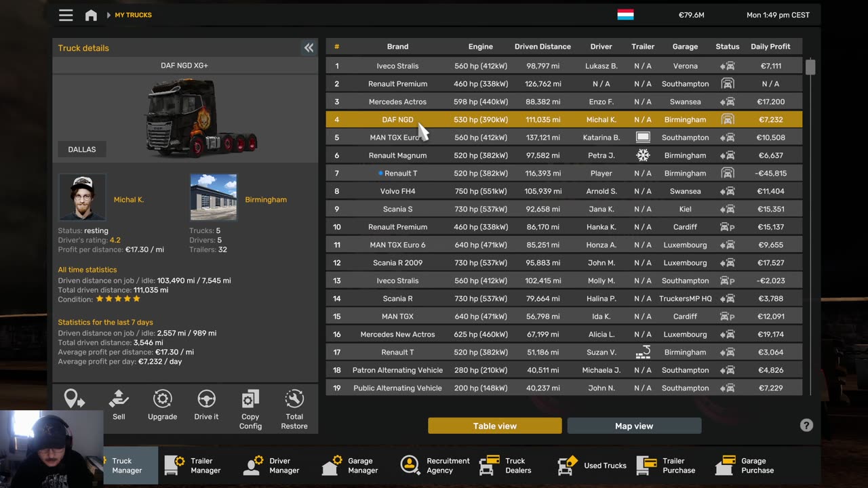Sort the table by Driver column
This screenshot has width=868, height=488.
click(x=601, y=47)
